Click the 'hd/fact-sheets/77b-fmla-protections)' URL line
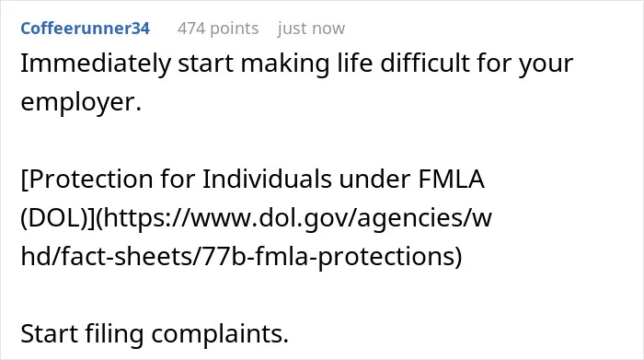This screenshot has height=360, width=644. (x=241, y=257)
